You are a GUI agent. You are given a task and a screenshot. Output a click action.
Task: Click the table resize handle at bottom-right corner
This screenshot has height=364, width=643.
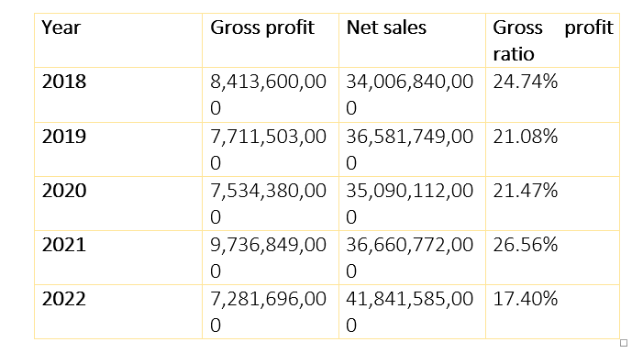click(624, 343)
